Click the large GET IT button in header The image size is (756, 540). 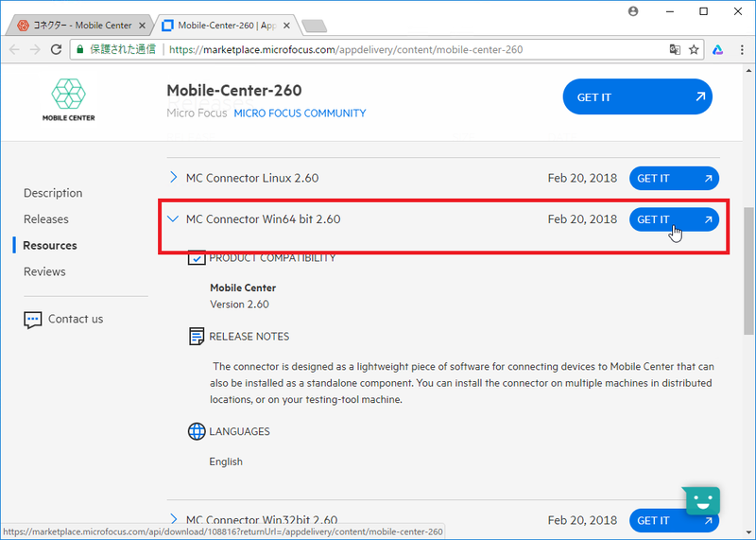tap(637, 96)
